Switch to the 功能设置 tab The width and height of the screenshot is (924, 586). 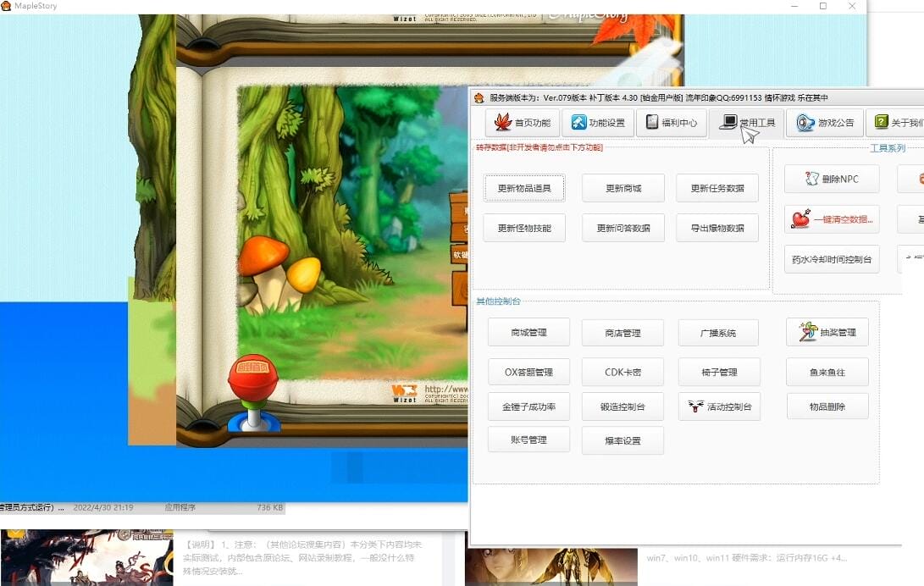(598, 123)
